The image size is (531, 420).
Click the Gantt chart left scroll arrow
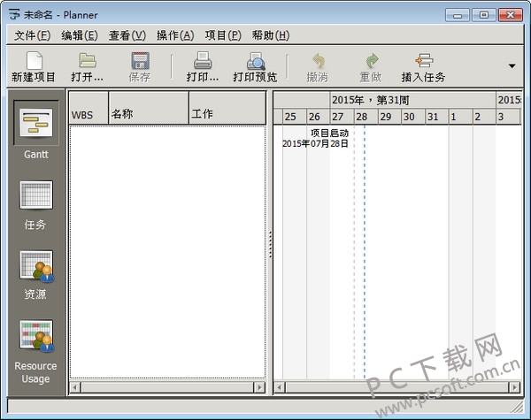[280, 387]
